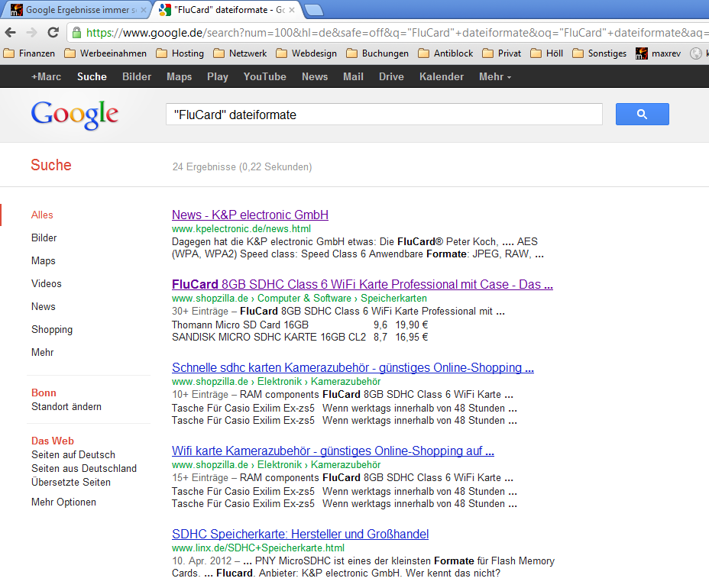
Task: Open Bilder in the black navigation bar
Action: pyautogui.click(x=137, y=77)
